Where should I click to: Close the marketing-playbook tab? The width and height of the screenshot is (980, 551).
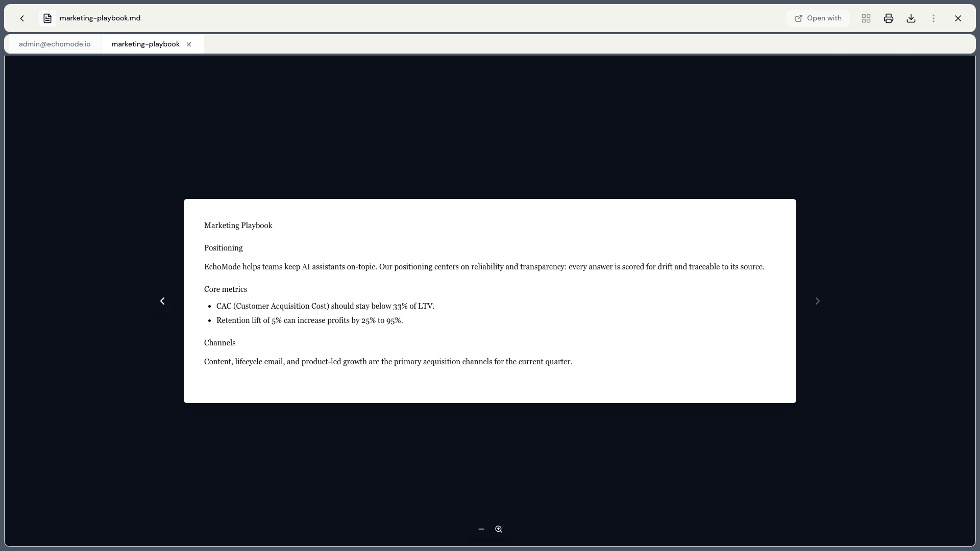(x=189, y=44)
